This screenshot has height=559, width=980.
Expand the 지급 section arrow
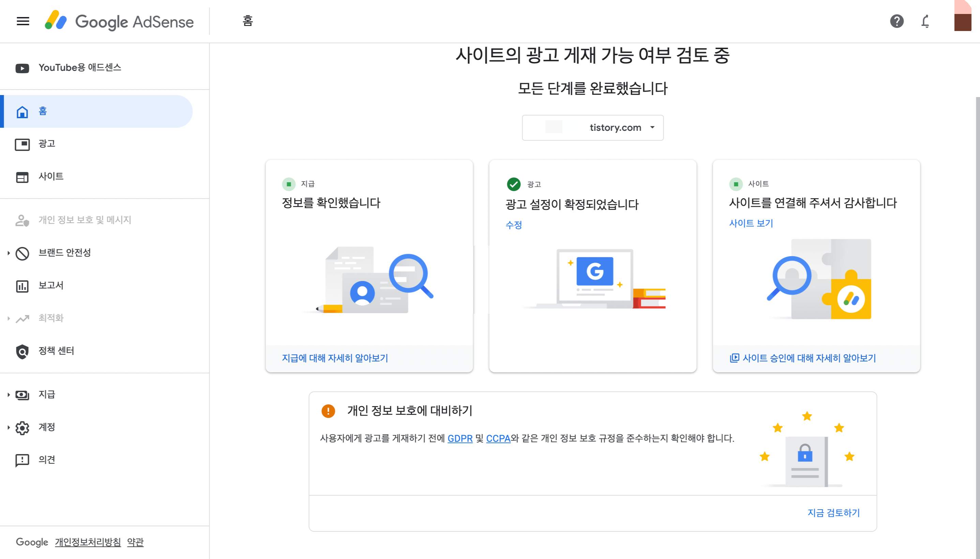tap(9, 395)
